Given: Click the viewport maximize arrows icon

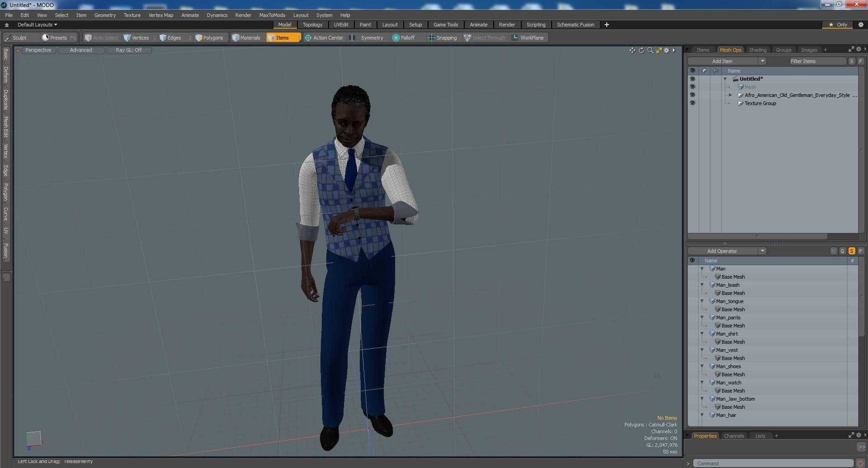Looking at the screenshot, I should (x=659, y=50).
